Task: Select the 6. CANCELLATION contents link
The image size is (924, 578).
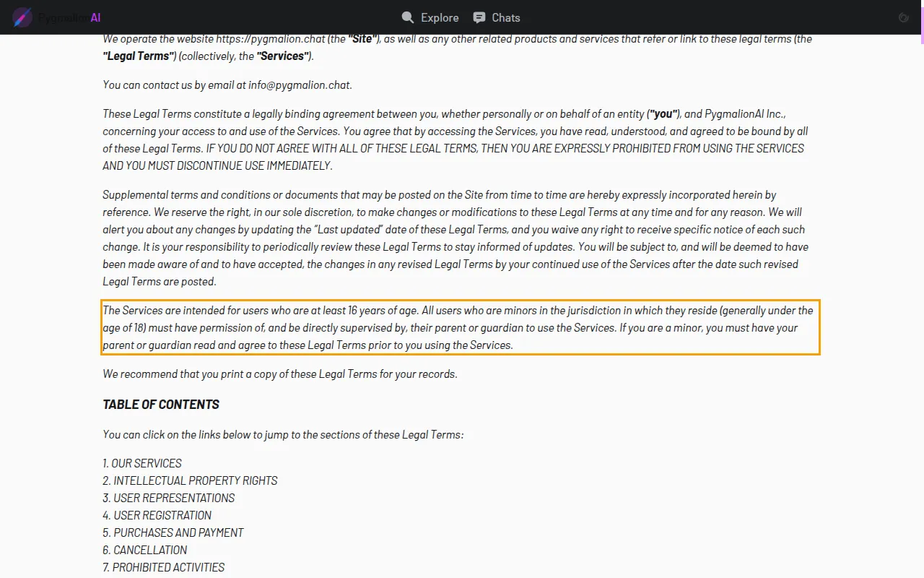Action: (x=144, y=550)
